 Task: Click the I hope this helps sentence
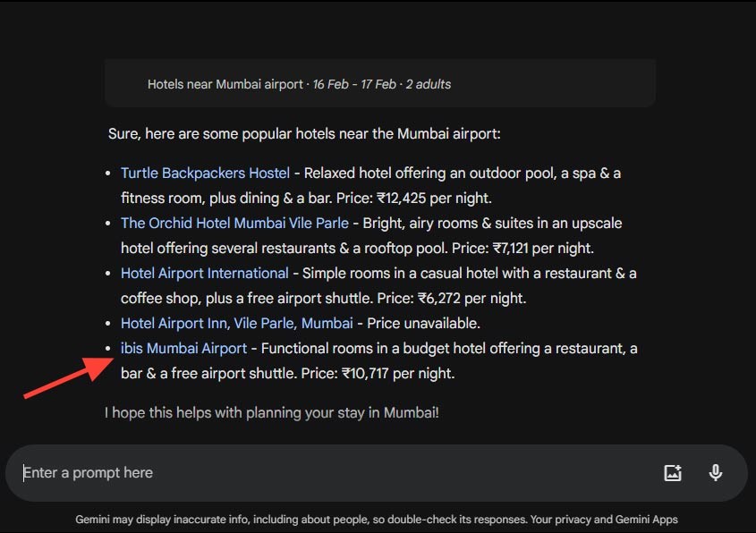click(272, 413)
